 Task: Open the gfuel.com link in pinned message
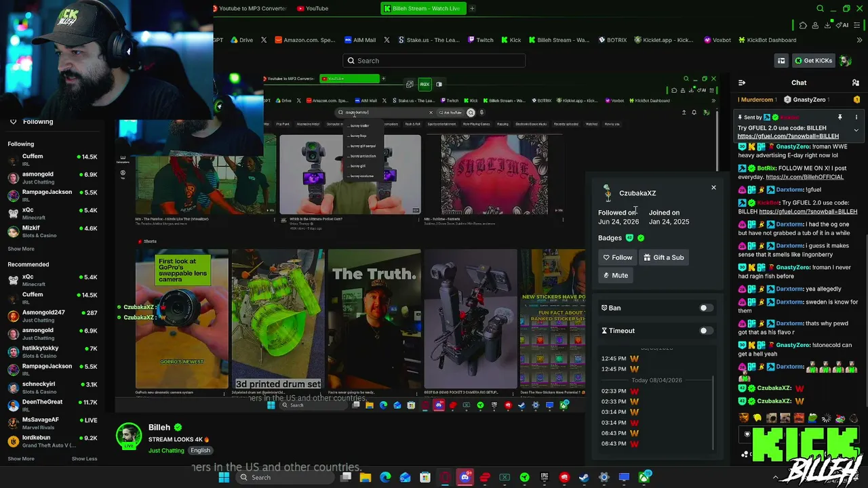click(x=788, y=136)
